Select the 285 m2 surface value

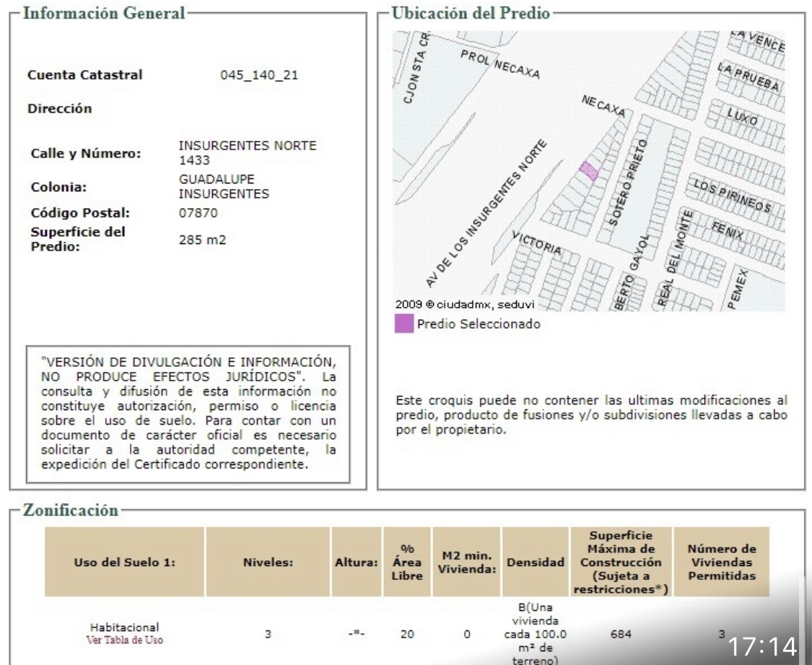pos(203,240)
